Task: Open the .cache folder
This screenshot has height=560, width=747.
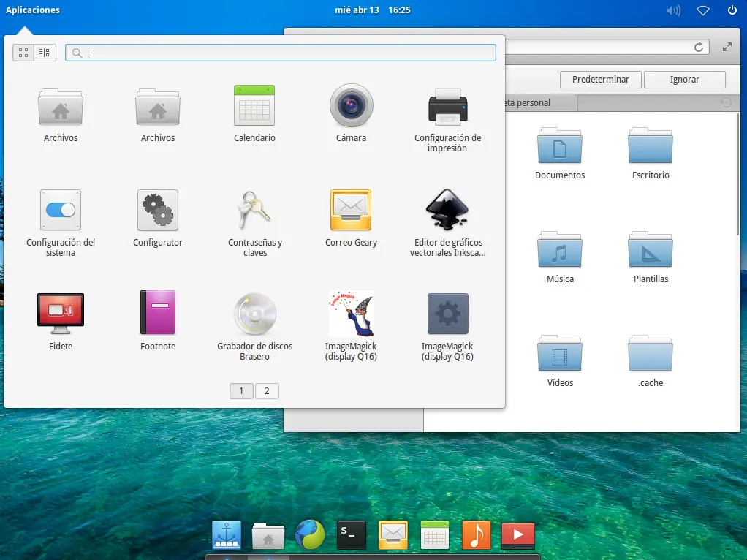Action: coord(651,354)
